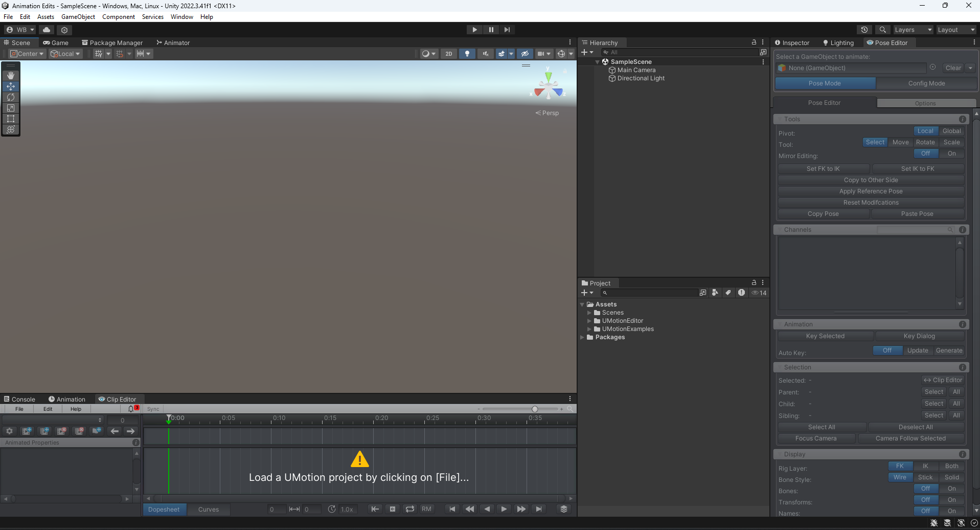Click Focus Camera button
Image resolution: width=980 pixels, height=530 pixels.
tap(816, 438)
